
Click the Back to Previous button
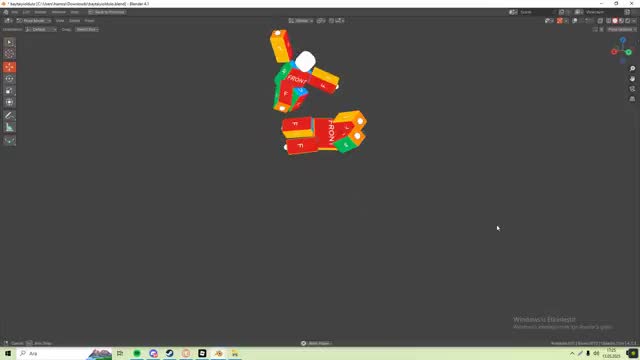[x=107, y=12]
